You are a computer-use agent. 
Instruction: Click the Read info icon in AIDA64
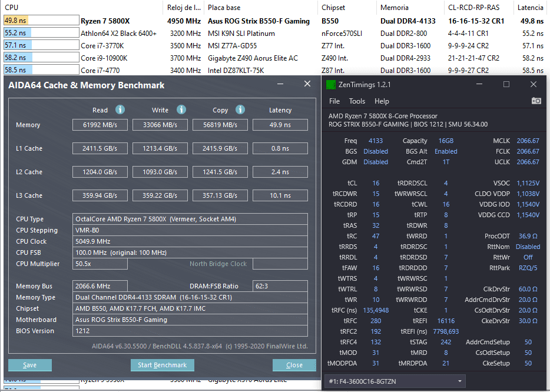pos(120,109)
